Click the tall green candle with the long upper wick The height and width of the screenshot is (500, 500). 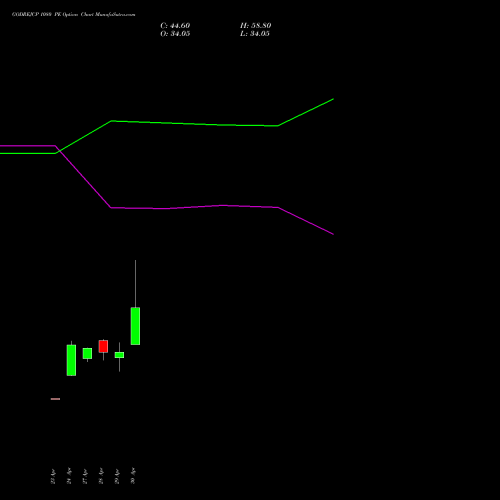[135, 326]
